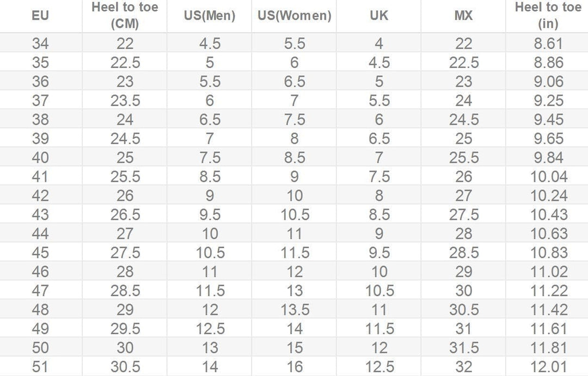Screen dimensions: 588x376
Task: Select the 10.24 inches value
Action: (x=548, y=196)
